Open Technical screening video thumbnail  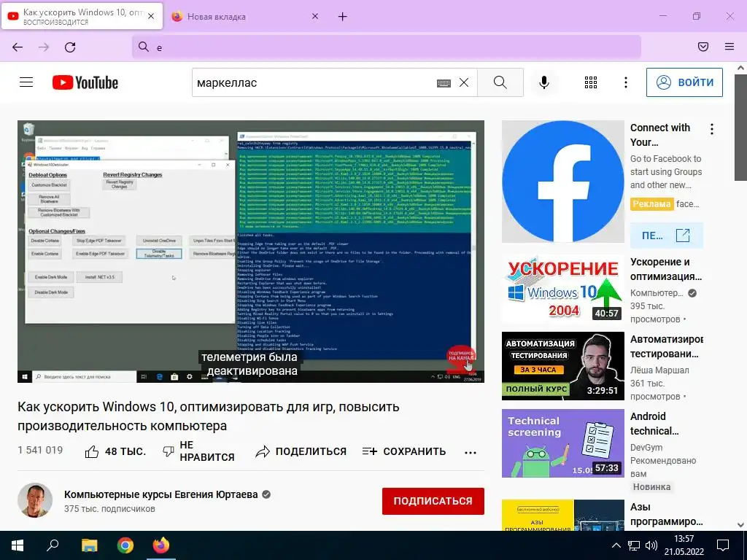[x=562, y=443]
